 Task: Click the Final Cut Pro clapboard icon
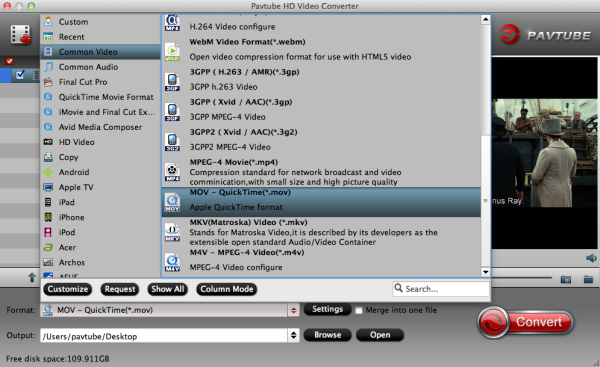(x=48, y=82)
